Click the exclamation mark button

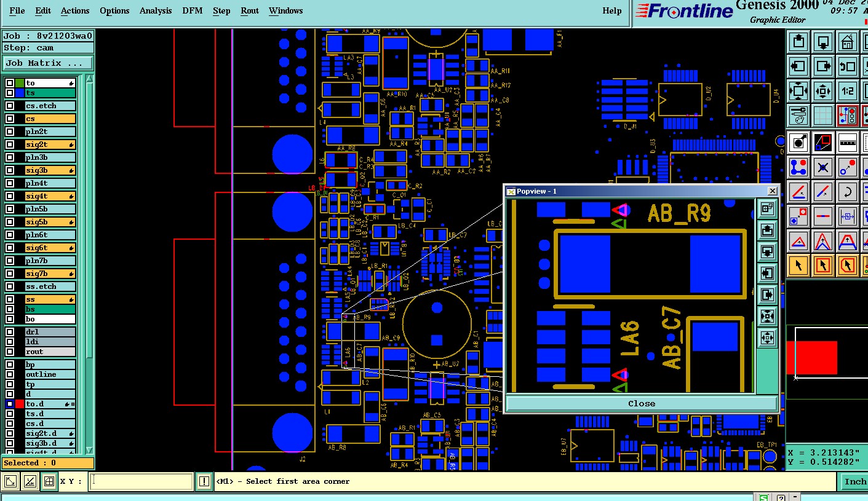204,482
